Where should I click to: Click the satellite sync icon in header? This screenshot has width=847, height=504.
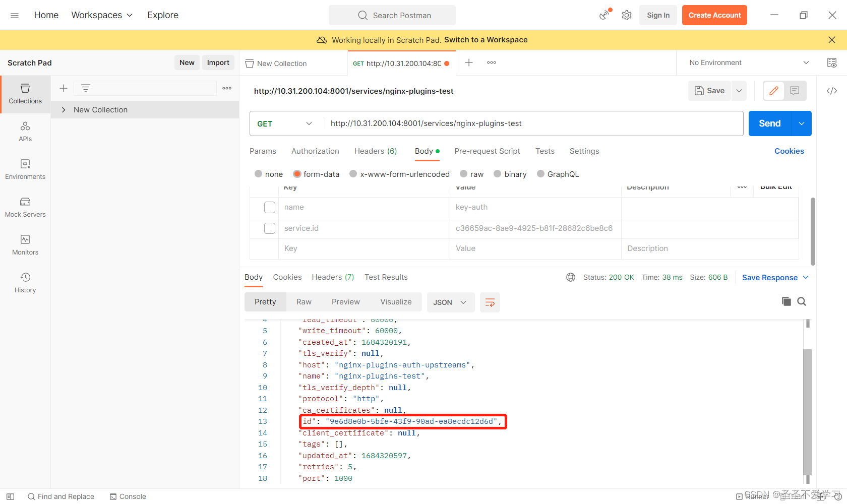pos(604,15)
